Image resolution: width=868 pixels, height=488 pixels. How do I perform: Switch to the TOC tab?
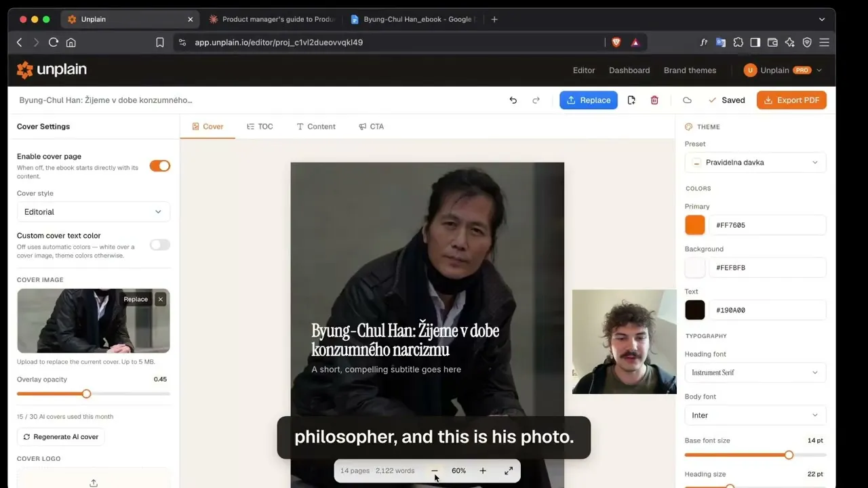click(260, 126)
